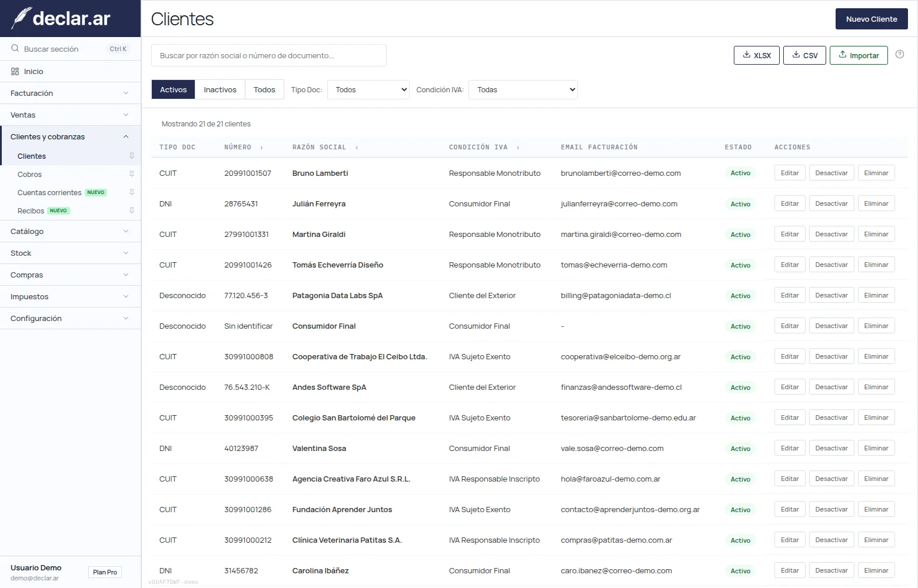Delete client Valentina Sosa
Image resolution: width=918 pixels, height=588 pixels.
click(x=876, y=448)
